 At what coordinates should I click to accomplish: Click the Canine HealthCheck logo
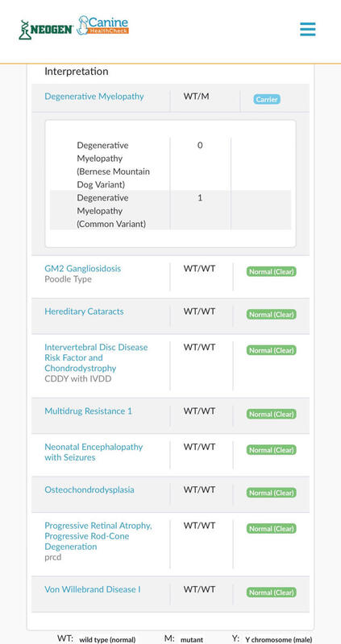tap(103, 25)
